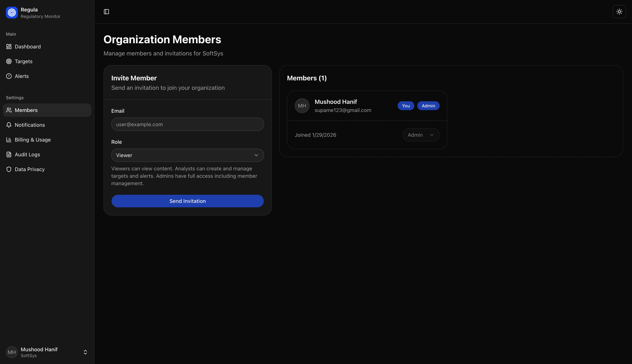Go to Audit Logs section
This screenshot has height=364, width=632.
(x=27, y=154)
